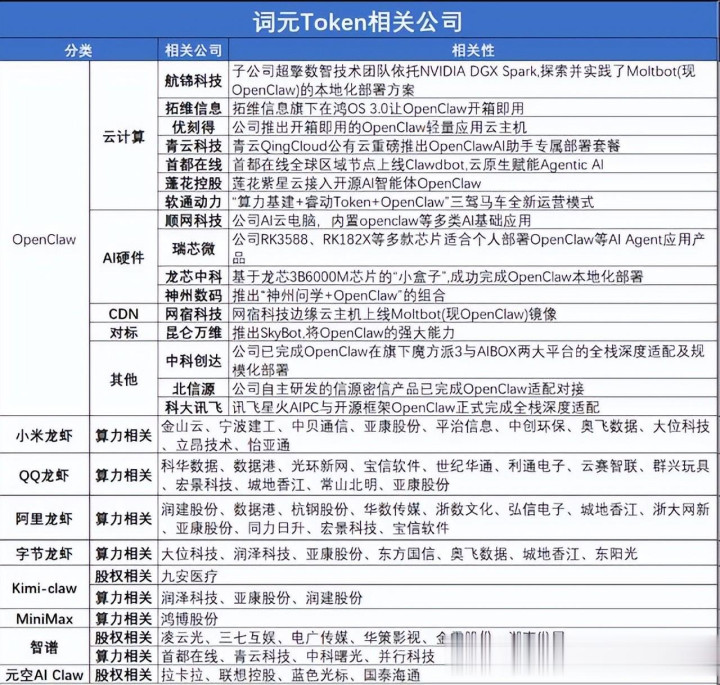Select the CDN subcategory cell
The image size is (720, 685).
click(x=124, y=314)
